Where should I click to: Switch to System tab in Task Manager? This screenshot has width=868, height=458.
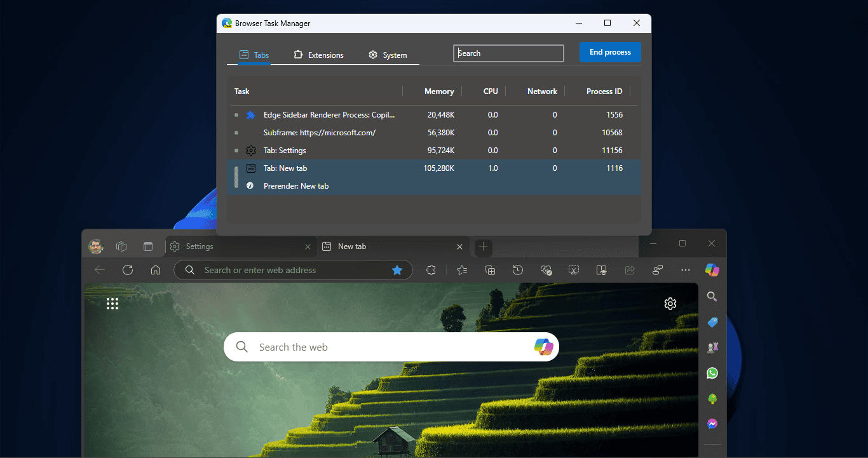pyautogui.click(x=388, y=55)
